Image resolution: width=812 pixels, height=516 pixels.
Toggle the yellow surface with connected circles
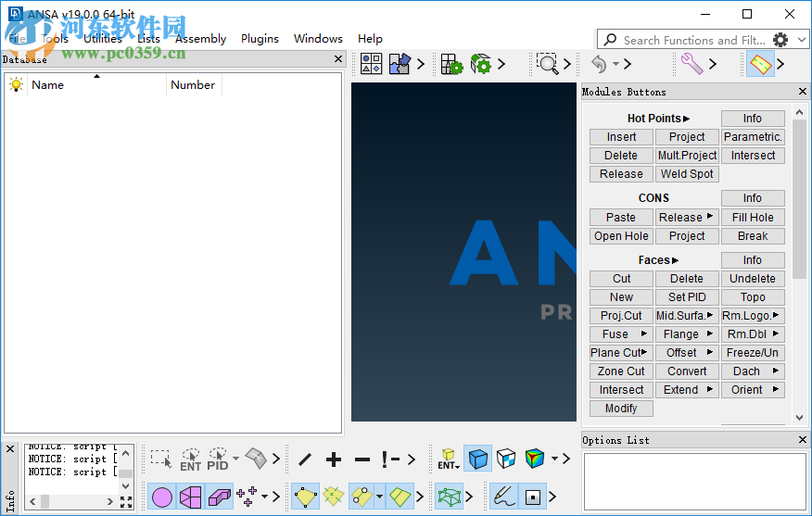[x=362, y=497]
